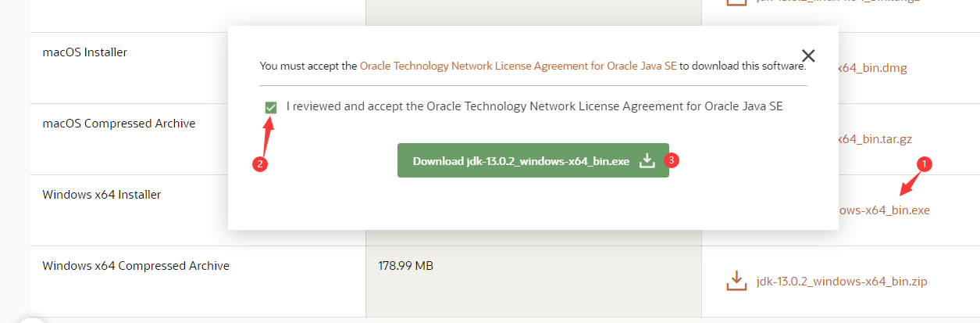Image resolution: width=980 pixels, height=323 pixels.
Task: Click the download arrow icon inside green button
Action: [x=647, y=160]
